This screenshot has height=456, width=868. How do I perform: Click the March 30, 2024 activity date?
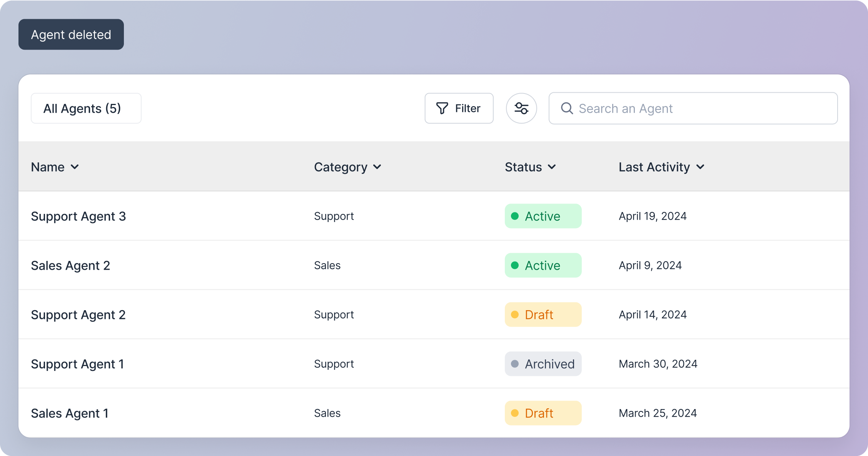tap(658, 364)
